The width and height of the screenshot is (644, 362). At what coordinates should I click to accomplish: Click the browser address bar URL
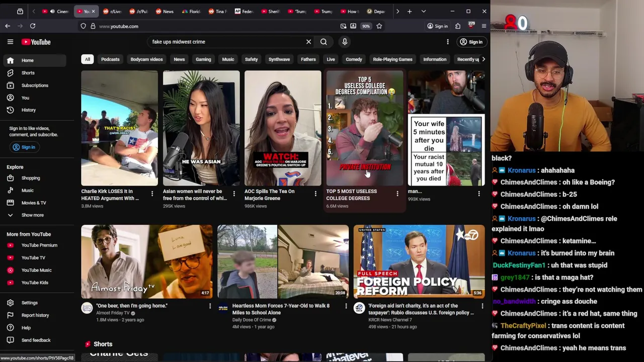click(119, 26)
